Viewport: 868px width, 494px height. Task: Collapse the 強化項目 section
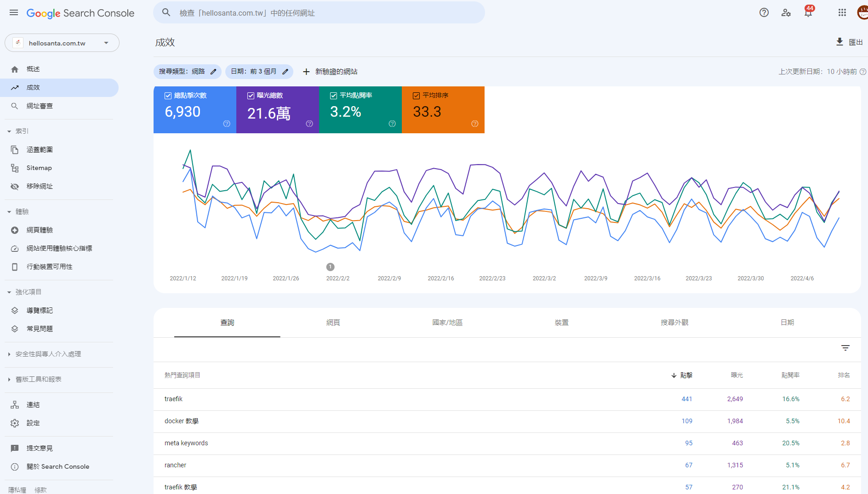(9, 292)
